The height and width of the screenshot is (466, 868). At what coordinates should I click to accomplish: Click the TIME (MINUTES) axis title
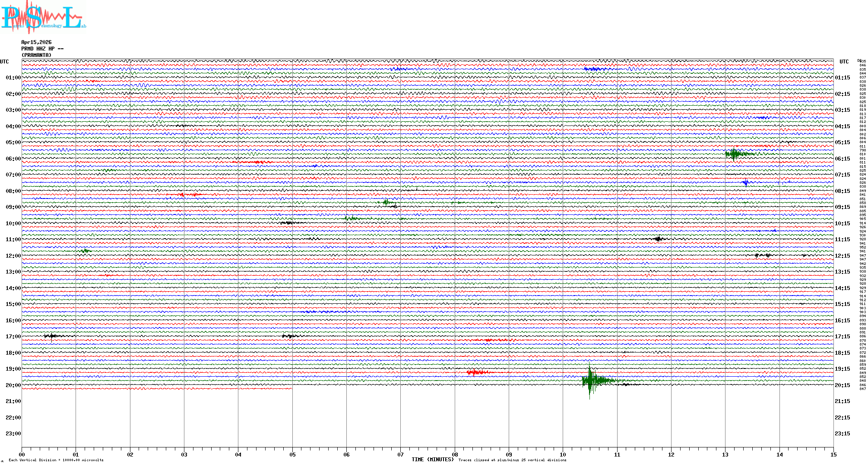coord(432,460)
